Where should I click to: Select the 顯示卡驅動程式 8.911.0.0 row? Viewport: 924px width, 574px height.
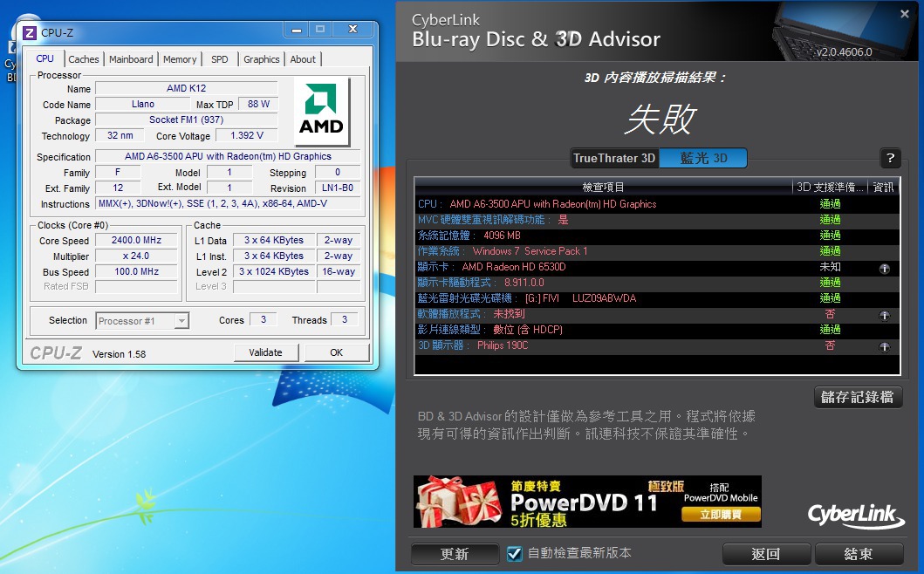[657, 283]
